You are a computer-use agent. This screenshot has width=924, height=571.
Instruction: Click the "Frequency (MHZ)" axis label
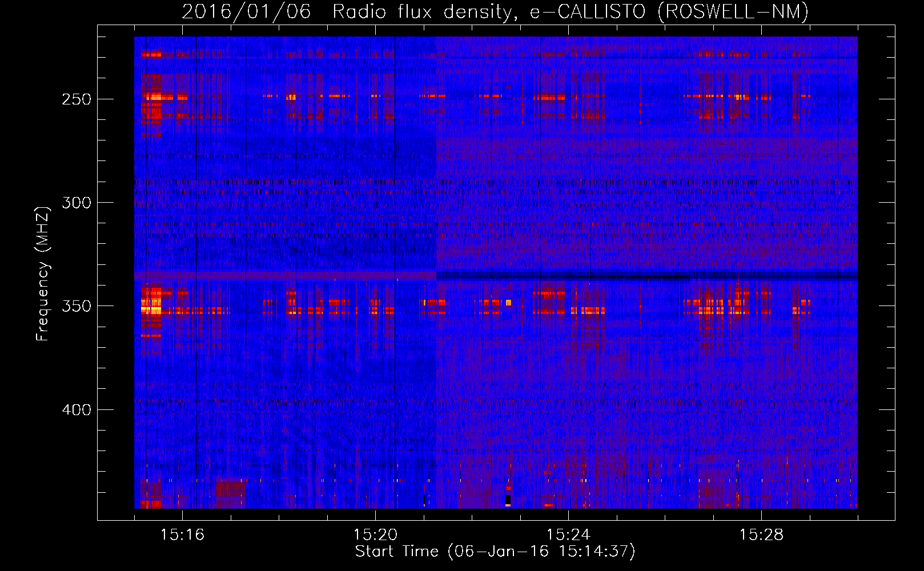pos(43,274)
